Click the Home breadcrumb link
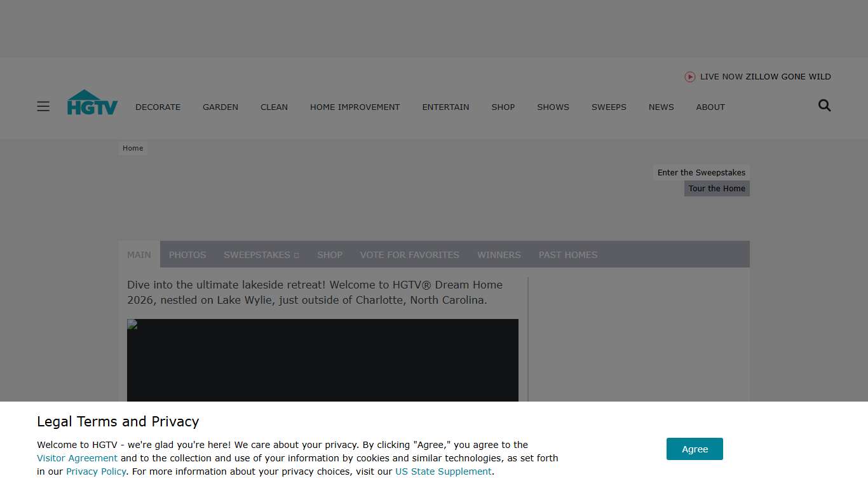Image resolution: width=868 pixels, height=488 pixels. click(133, 148)
